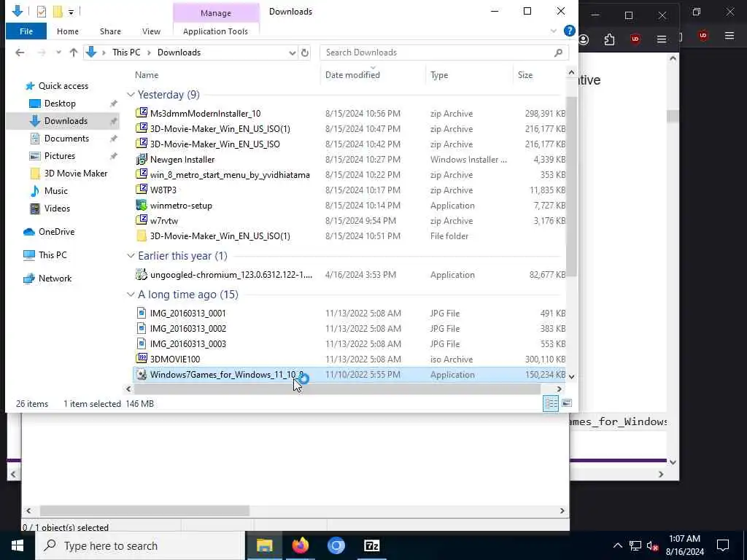Image resolution: width=747 pixels, height=560 pixels.
Task: Open the address bar history dropdown
Action: tap(292, 52)
